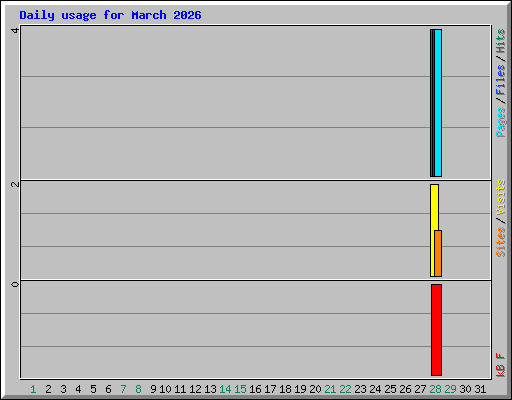Screen dimensions: 512x400
Task: Click day "10" on the x-axis
Action: pos(165,389)
